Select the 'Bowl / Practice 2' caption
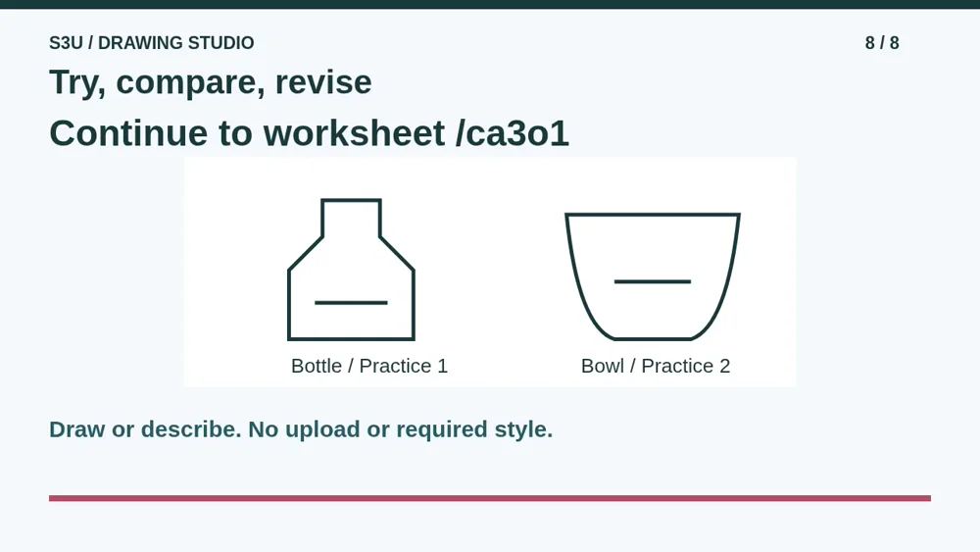 pyautogui.click(x=656, y=366)
